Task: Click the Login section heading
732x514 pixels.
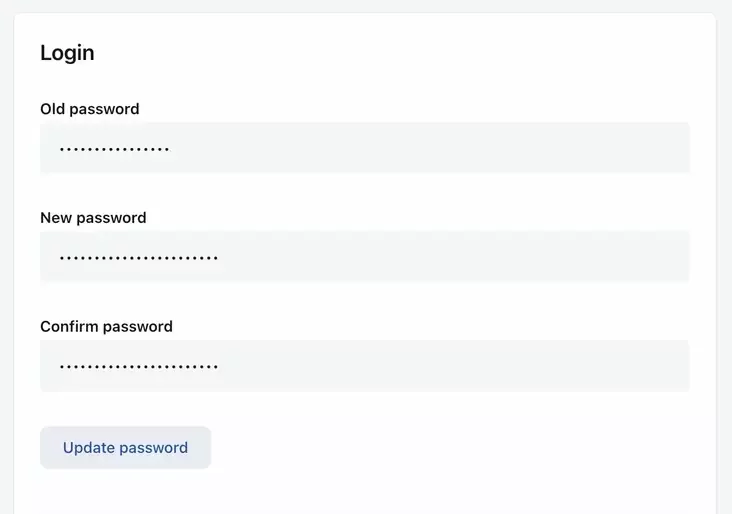Action: (x=67, y=53)
